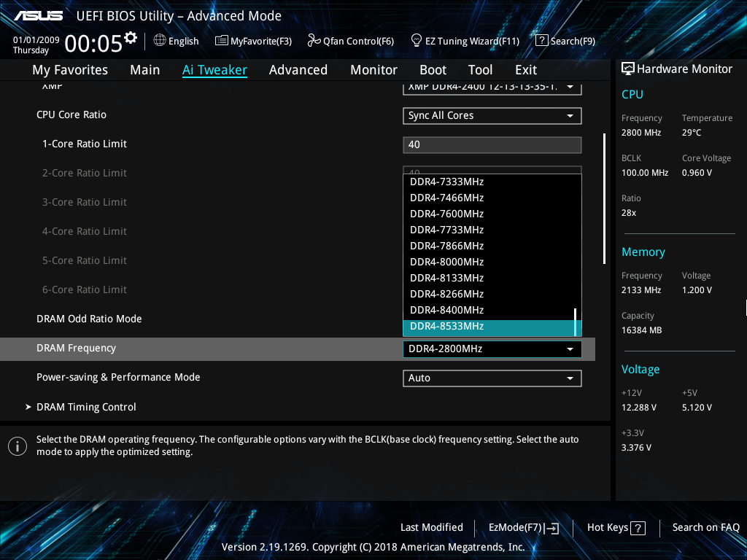747x560 pixels.
Task: Click the 00:05 clock display
Action: click(x=93, y=44)
